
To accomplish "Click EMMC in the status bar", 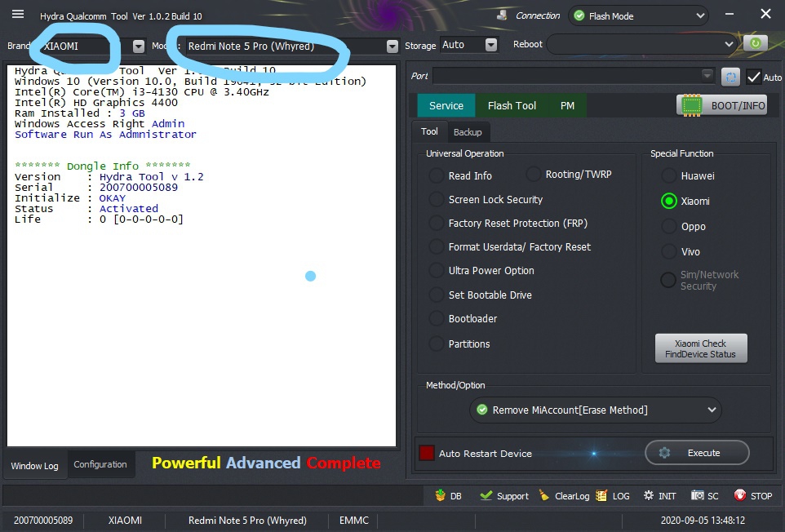I will point(354,521).
